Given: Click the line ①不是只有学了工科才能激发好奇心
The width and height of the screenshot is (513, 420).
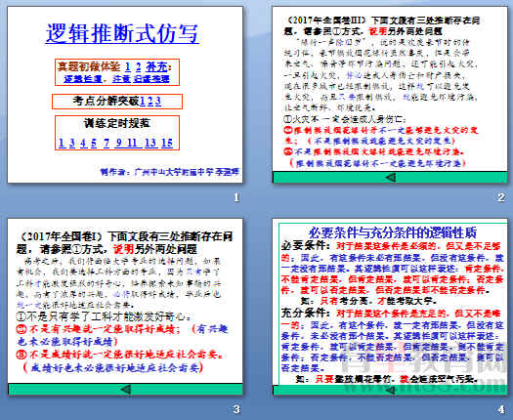Looking at the screenshot, I should [x=104, y=316].
